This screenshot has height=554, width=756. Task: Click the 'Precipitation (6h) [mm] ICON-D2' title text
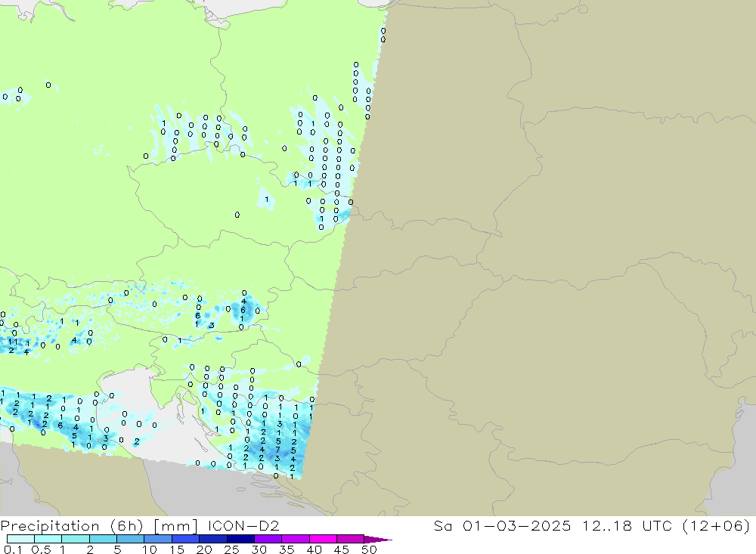(x=140, y=525)
